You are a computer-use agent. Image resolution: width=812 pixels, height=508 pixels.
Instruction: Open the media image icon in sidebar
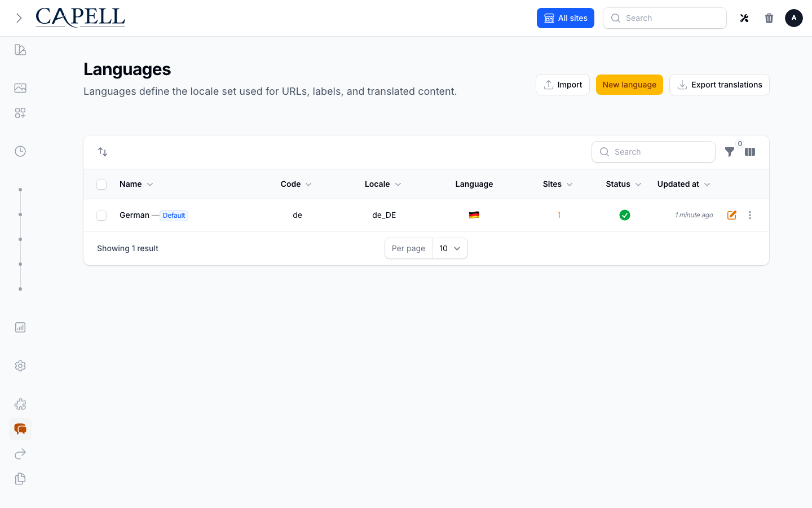pos(20,88)
